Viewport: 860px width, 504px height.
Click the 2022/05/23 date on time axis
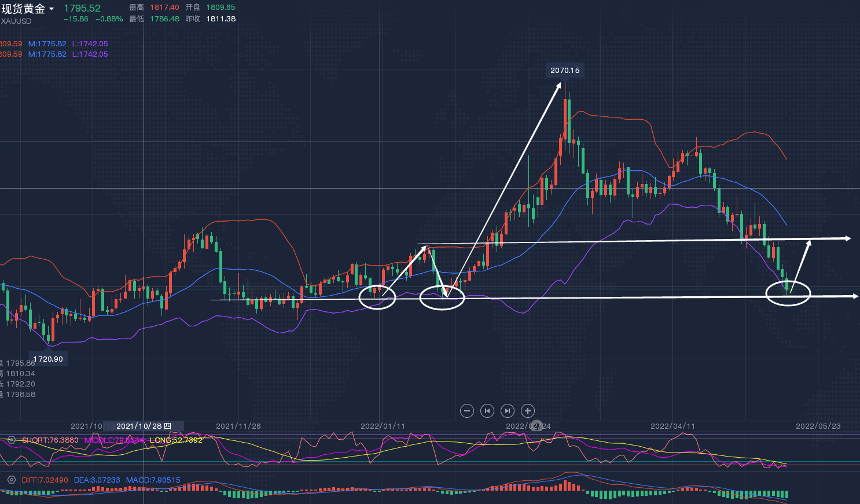(818, 426)
